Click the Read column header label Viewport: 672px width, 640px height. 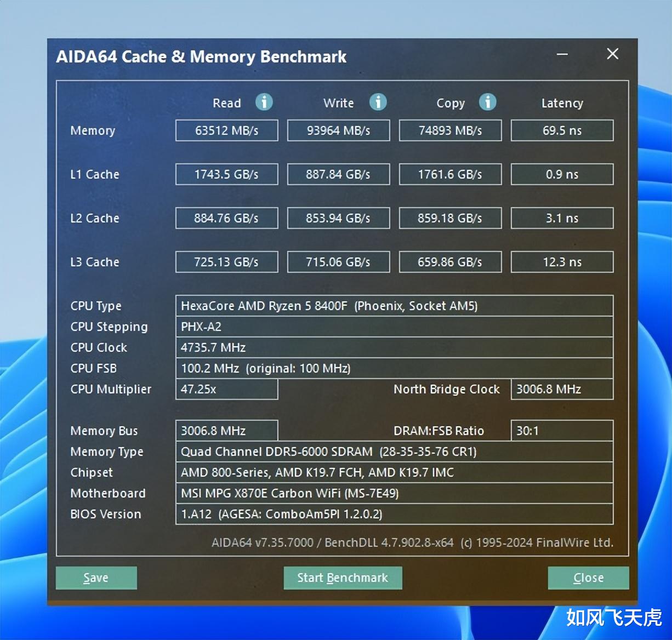coord(227,103)
